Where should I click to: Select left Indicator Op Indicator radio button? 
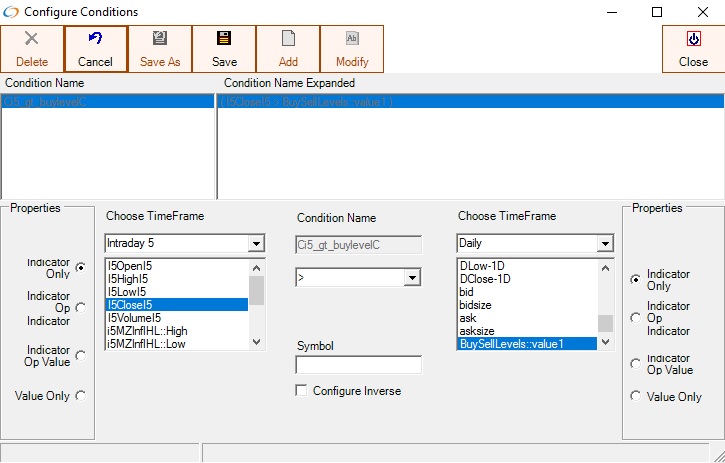pos(80,308)
